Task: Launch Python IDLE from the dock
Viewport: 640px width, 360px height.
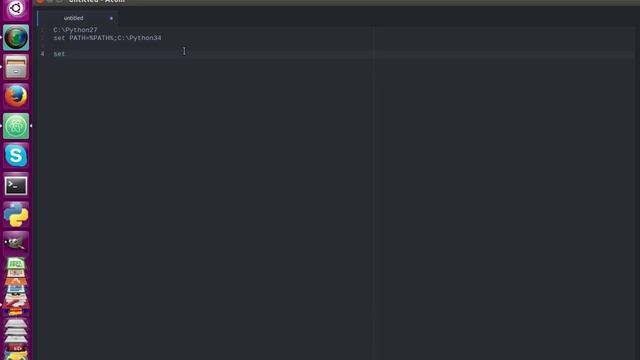Action: pyautogui.click(x=16, y=215)
